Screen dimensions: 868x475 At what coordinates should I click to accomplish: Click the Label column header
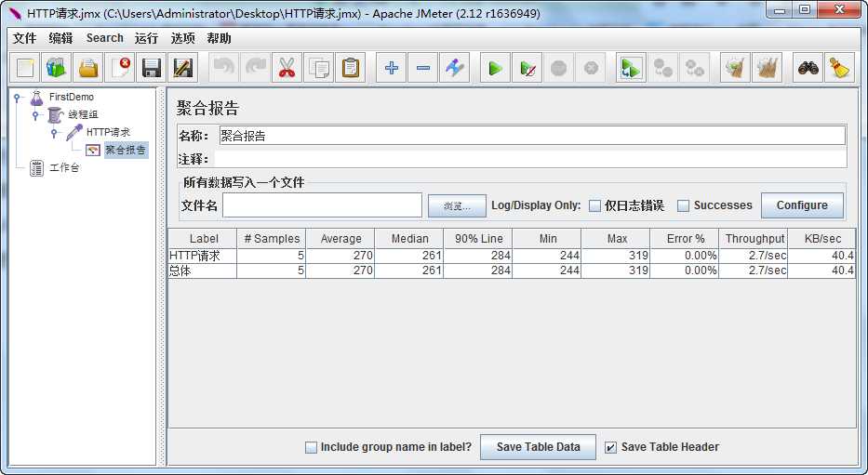203,239
